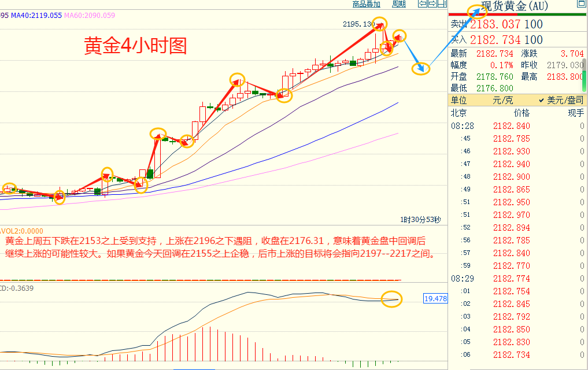Screen dimensions: 588x370
Task: Click the :46 tick price 2182.930
Action: point(512,151)
